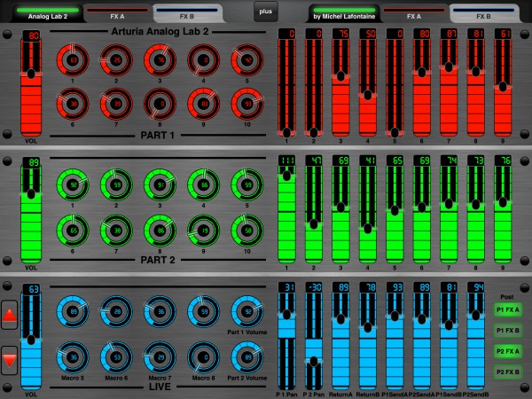532x399 pixels.
Task: Click the plus button at top center
Action: coord(266,12)
